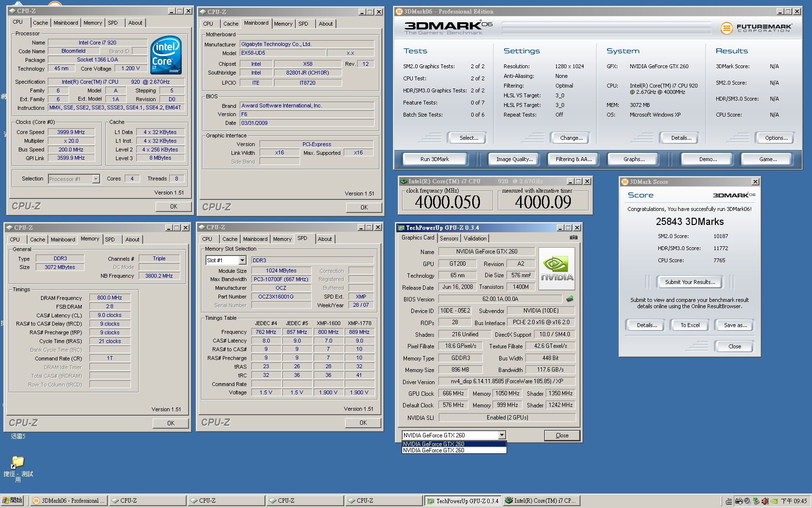Viewport: 812px width, 508px height.
Task: Click Change under Settings
Action: point(571,138)
